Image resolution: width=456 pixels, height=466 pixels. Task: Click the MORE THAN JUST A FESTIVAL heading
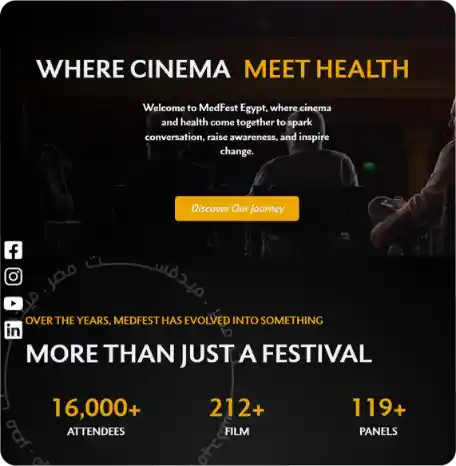(199, 354)
